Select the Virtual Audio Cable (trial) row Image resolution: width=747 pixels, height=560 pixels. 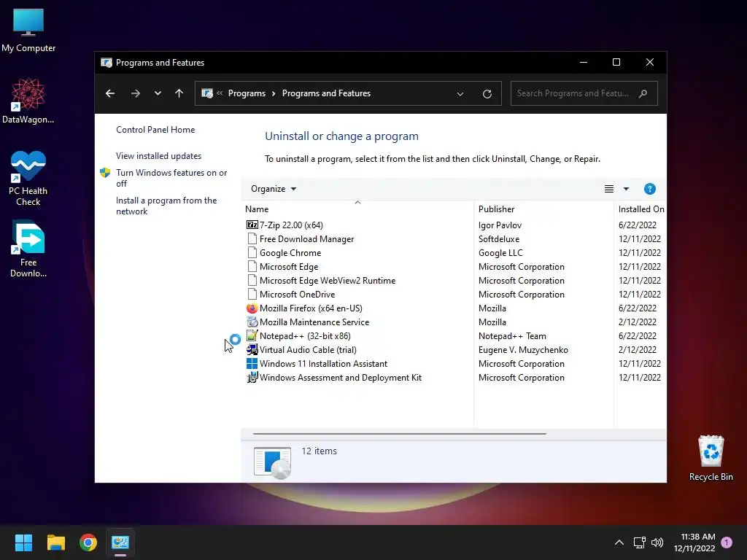tap(454, 349)
